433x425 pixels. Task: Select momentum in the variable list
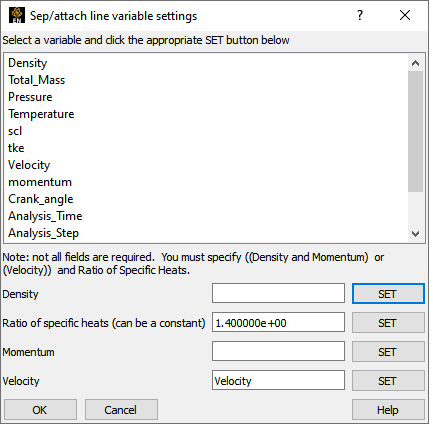pos(40,182)
